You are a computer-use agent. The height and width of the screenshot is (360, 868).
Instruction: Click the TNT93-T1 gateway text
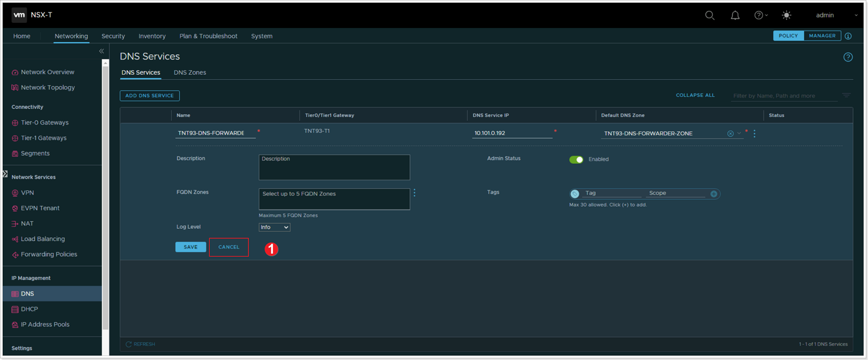pyautogui.click(x=317, y=131)
